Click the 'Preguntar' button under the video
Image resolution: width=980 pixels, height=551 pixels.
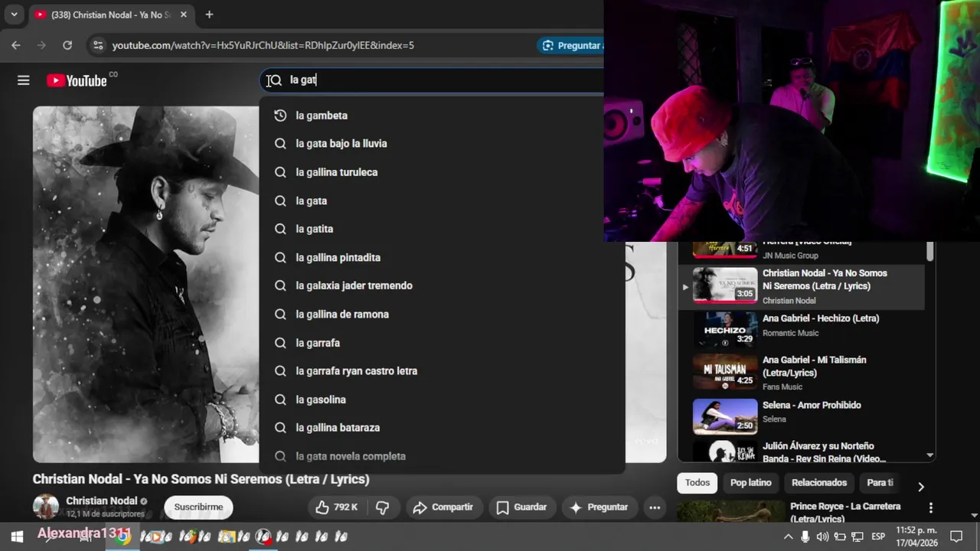click(599, 507)
